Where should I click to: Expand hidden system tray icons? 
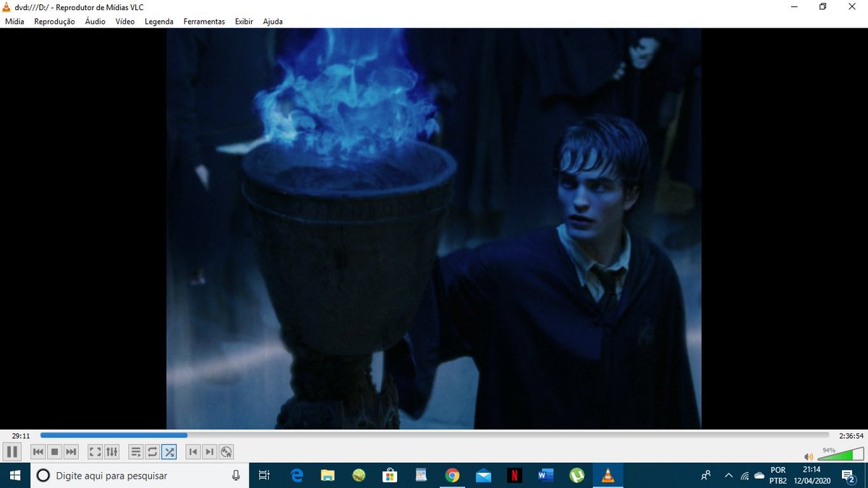[x=729, y=475]
